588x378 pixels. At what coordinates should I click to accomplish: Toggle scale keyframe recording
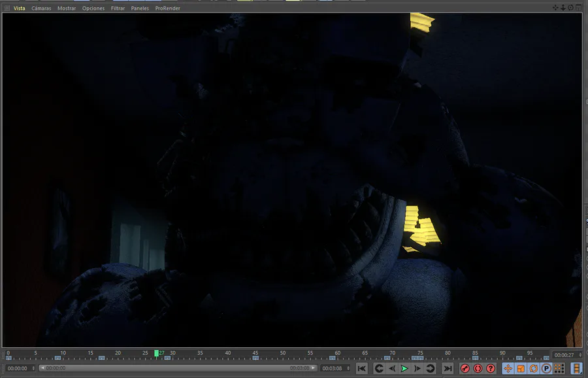(x=521, y=369)
